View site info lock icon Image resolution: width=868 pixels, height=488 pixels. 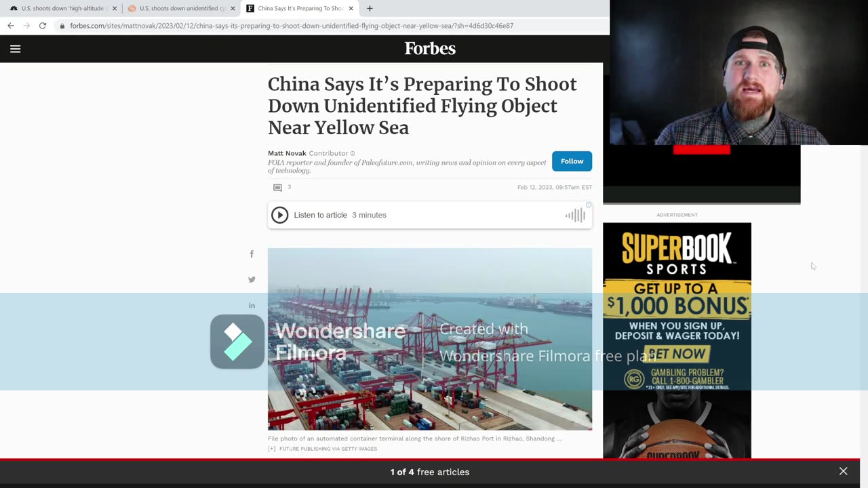[62, 26]
